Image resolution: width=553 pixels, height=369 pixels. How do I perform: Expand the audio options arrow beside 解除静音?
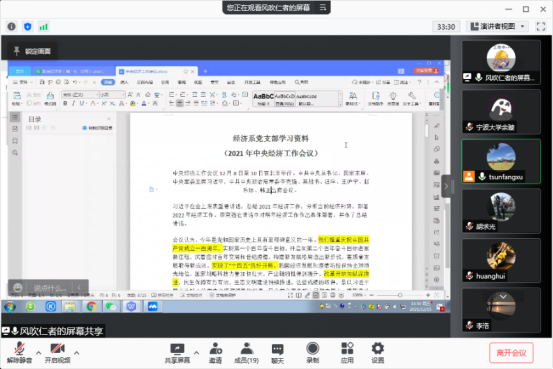click(x=38, y=352)
